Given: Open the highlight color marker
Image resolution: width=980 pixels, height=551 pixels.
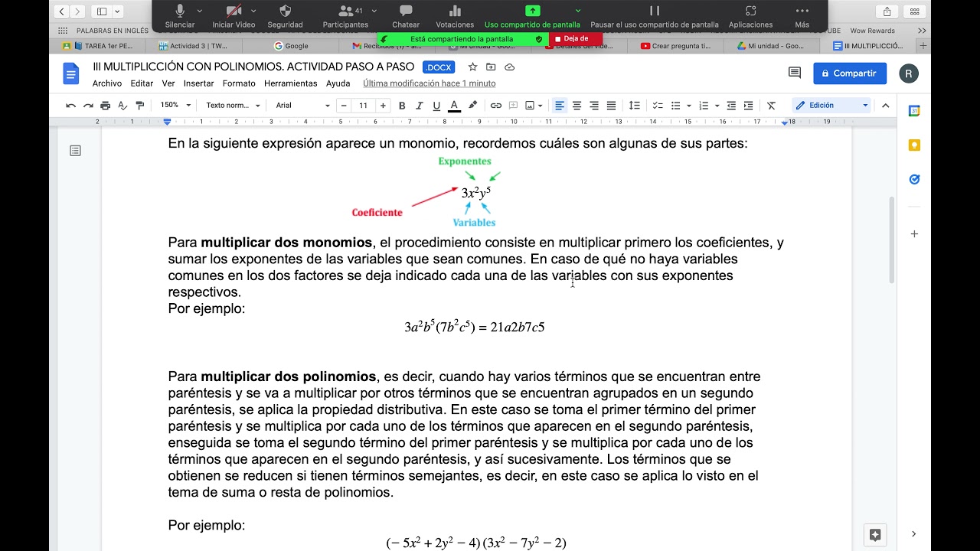Looking at the screenshot, I should click(x=472, y=106).
